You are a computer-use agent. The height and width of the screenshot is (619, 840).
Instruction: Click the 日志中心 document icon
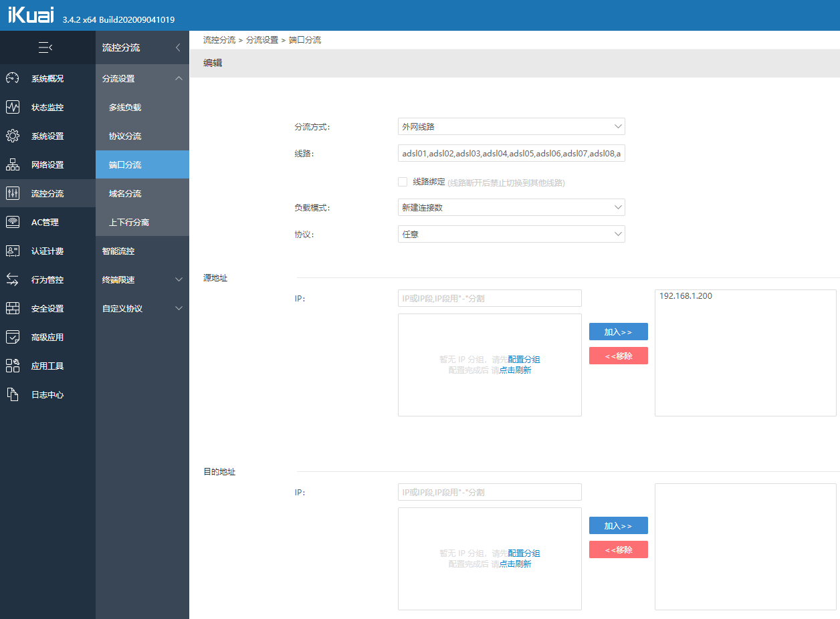pyautogui.click(x=13, y=394)
